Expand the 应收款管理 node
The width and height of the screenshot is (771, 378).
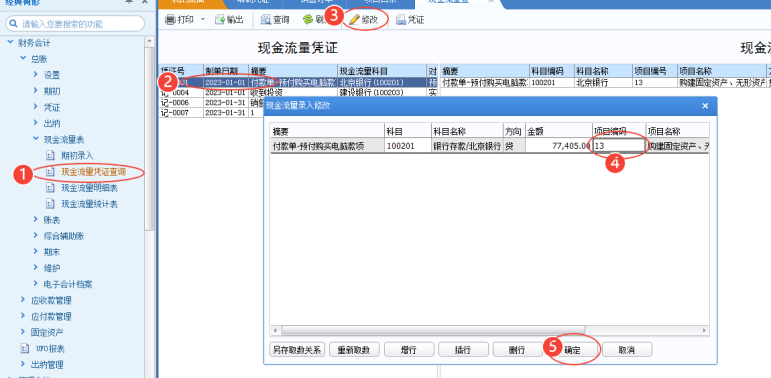23,300
